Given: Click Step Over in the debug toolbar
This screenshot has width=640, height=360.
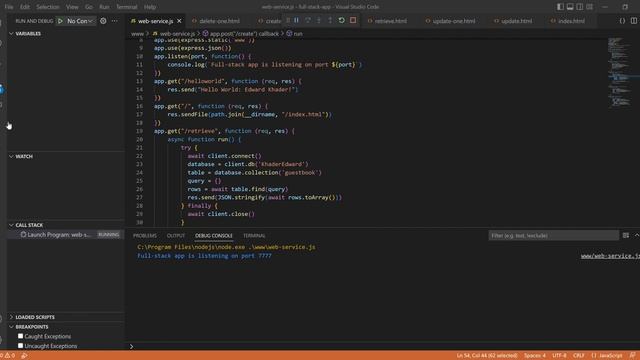Looking at the screenshot, I should click(308, 20).
